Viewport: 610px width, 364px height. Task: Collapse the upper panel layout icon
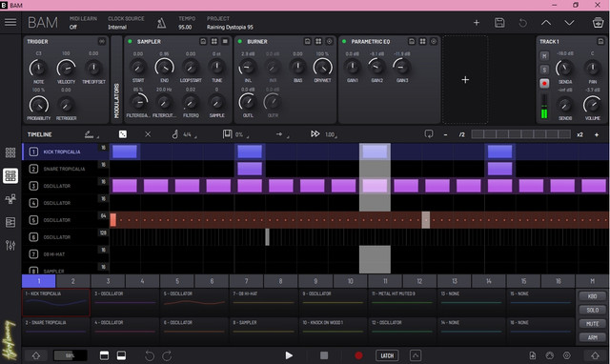pyautogui.click(x=104, y=355)
